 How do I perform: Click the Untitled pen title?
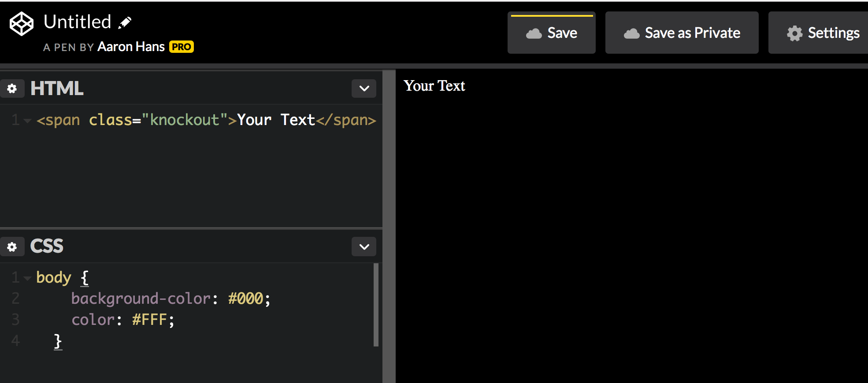point(78,22)
